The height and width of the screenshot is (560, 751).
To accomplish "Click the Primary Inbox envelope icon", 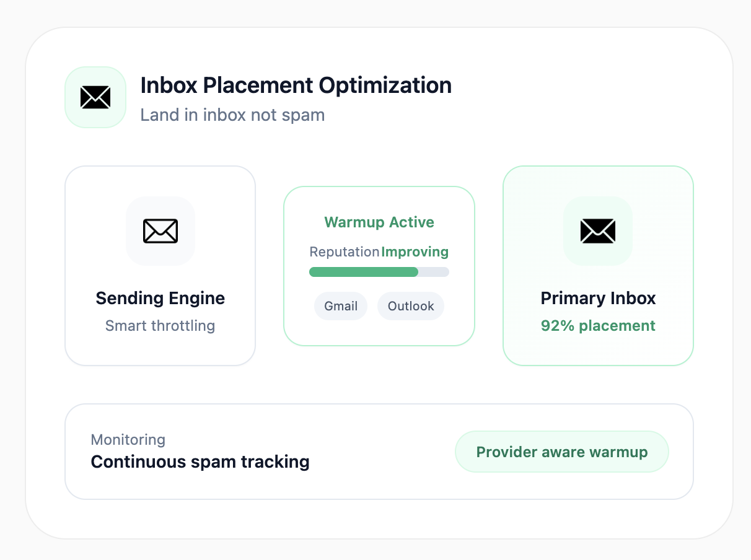I will point(597,231).
